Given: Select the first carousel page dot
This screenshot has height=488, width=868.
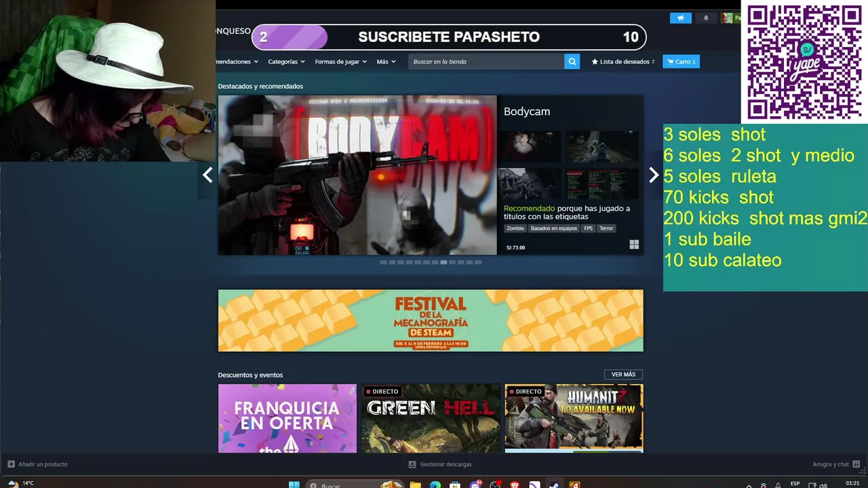Looking at the screenshot, I should click(383, 262).
